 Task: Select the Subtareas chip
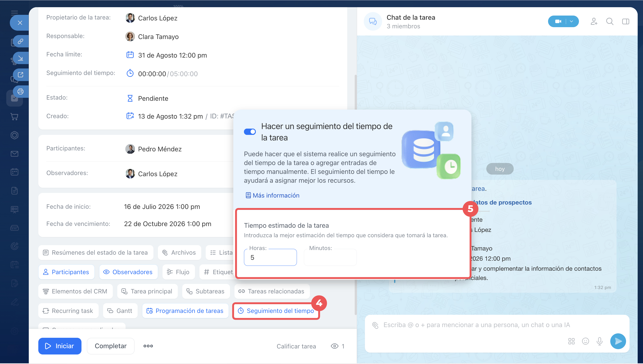click(x=206, y=291)
